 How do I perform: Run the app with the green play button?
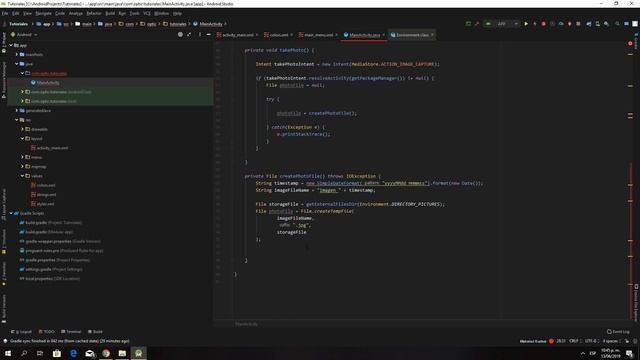[526, 24]
